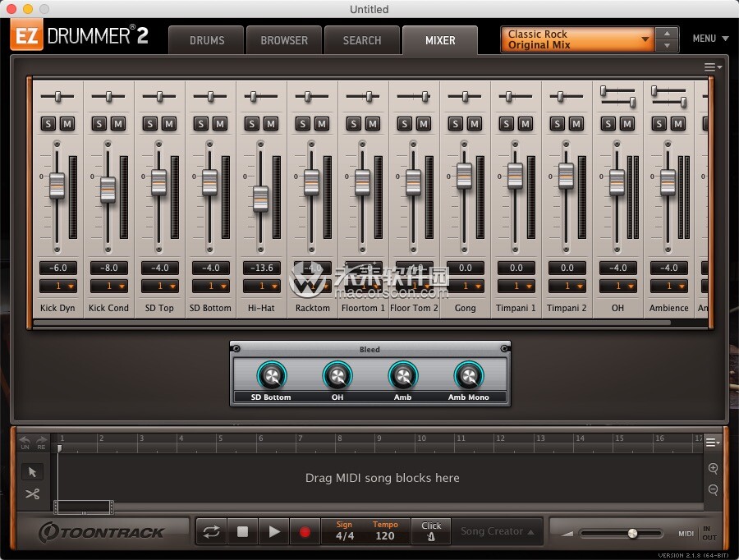Click the Hi-Hat -13.6 level field
Viewport: 739px width, 560px height.
[x=262, y=268]
